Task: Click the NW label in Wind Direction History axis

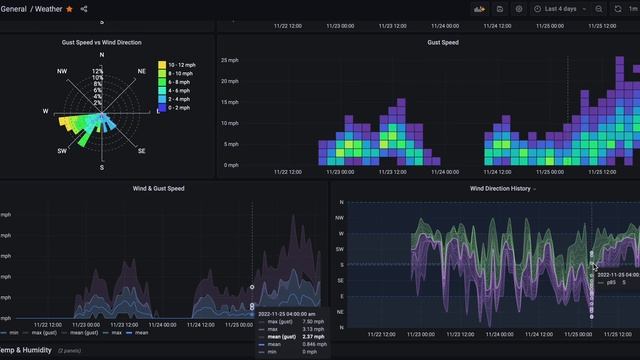Action: [x=340, y=218]
